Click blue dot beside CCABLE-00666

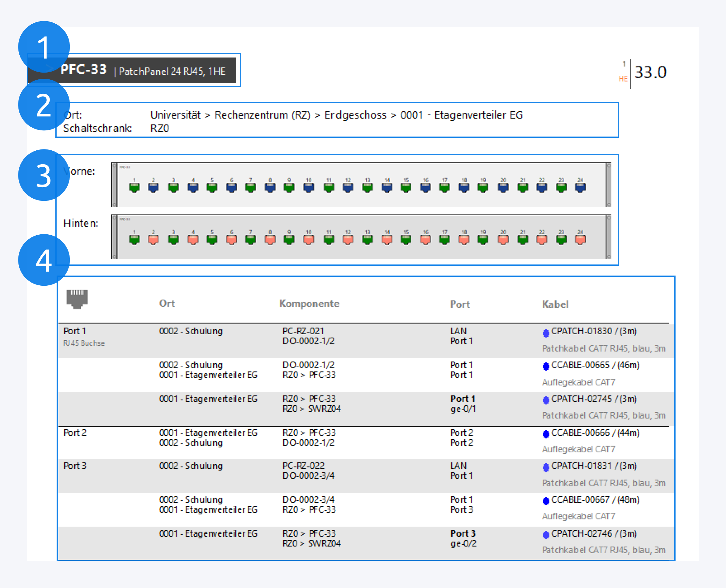click(x=545, y=434)
